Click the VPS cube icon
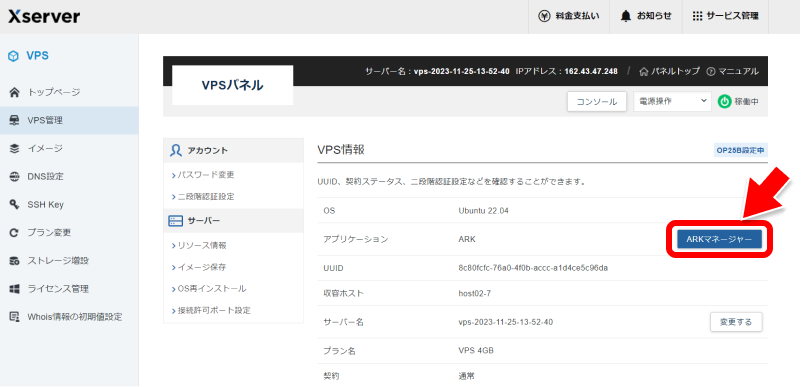Screen dimensions: 805x387 click(x=14, y=56)
